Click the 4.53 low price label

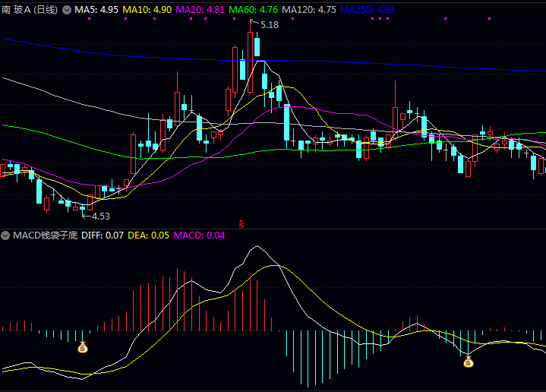coord(100,216)
